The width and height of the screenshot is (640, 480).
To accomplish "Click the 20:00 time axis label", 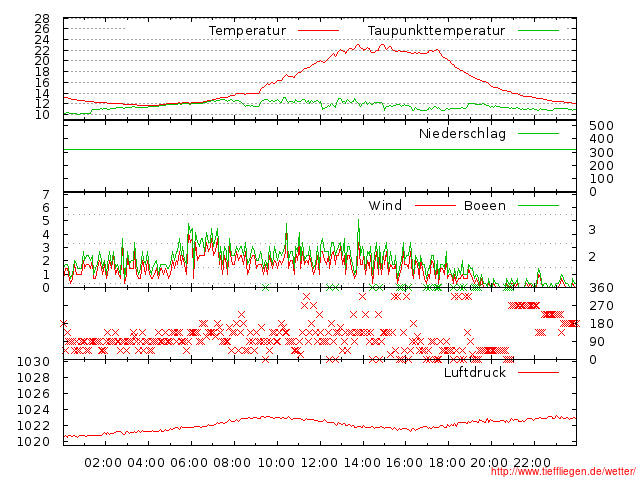I will click(489, 463).
